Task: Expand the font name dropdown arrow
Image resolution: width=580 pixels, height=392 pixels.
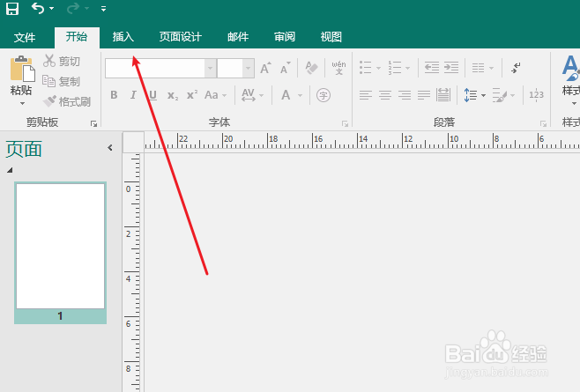Action: 210,68
